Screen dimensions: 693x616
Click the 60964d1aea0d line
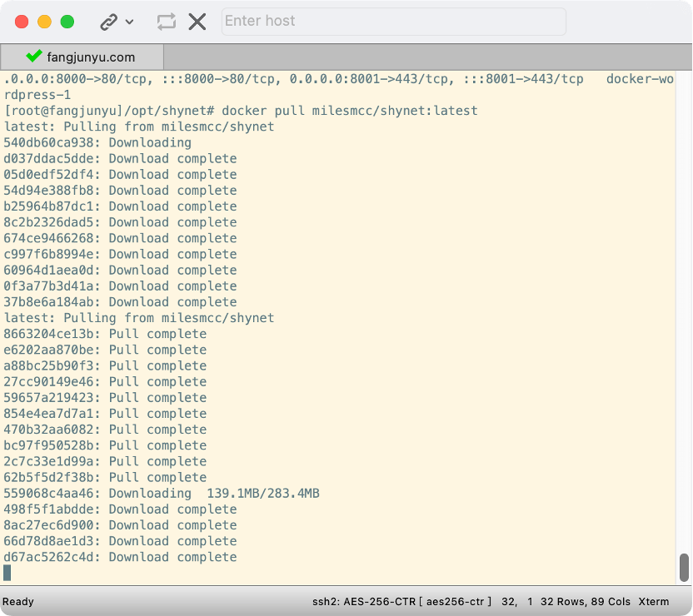120,270
